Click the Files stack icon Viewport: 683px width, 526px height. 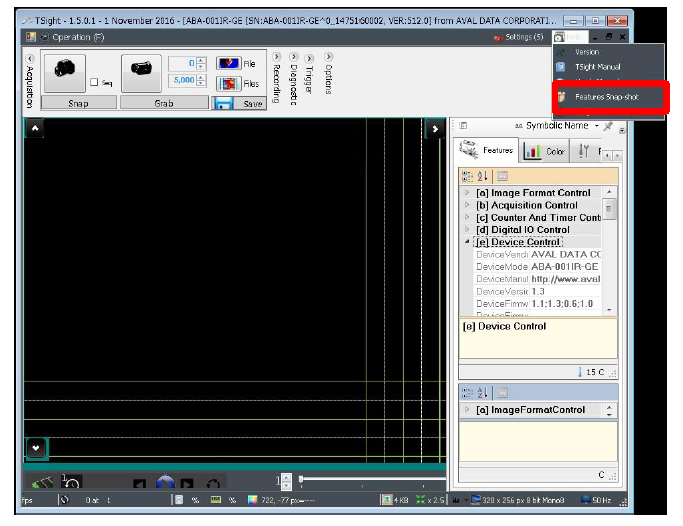point(228,84)
